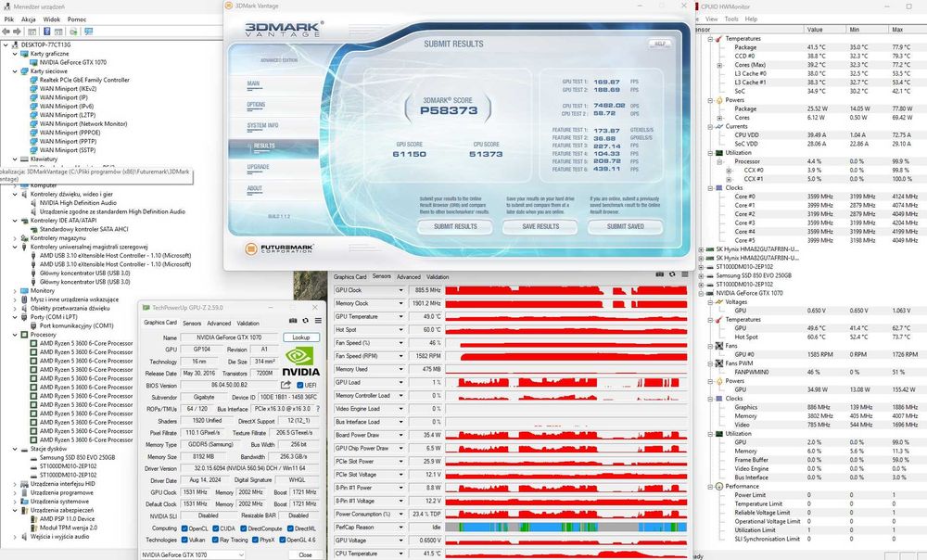The image size is (927, 560).
Task: Click the PerfCap Reason colored status bar
Action: pos(565,527)
